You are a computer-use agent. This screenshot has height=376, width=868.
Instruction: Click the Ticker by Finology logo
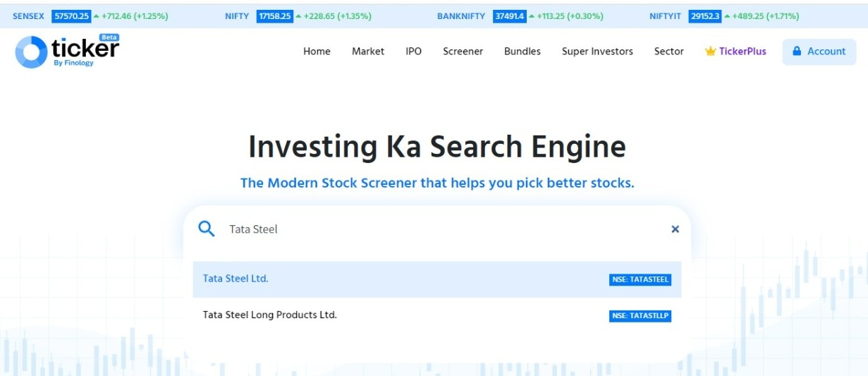[x=68, y=51]
